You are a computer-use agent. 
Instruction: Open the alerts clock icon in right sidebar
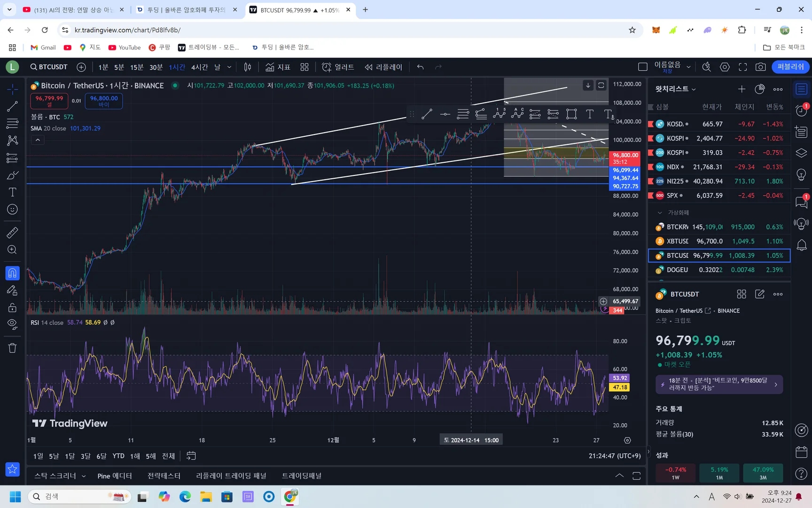[801, 110]
